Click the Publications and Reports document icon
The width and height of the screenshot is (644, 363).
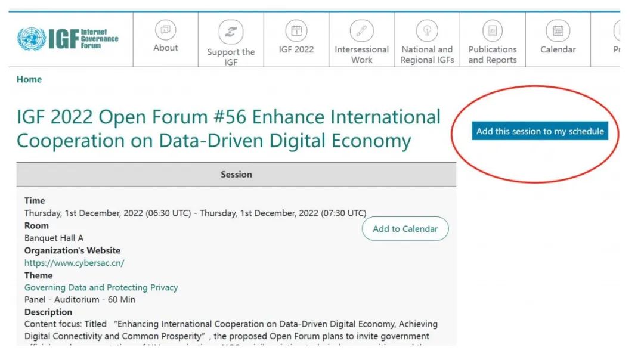click(493, 31)
